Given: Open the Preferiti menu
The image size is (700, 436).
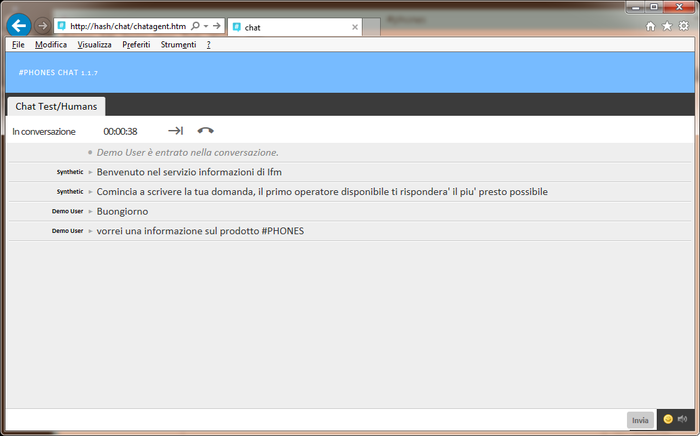Looking at the screenshot, I should [136, 45].
